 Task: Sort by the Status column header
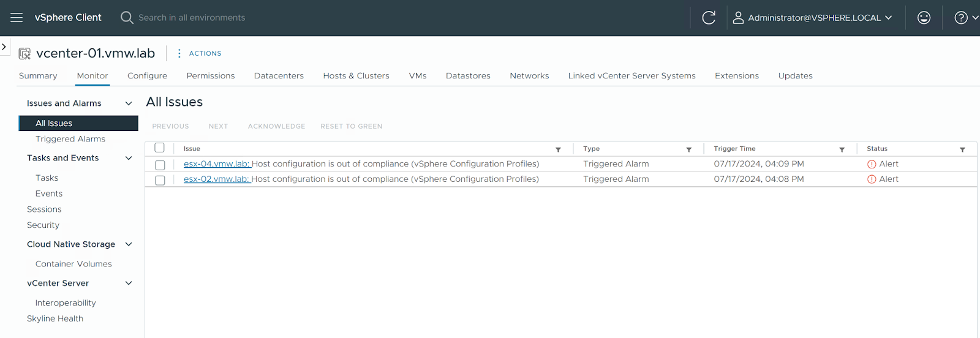[877, 149]
